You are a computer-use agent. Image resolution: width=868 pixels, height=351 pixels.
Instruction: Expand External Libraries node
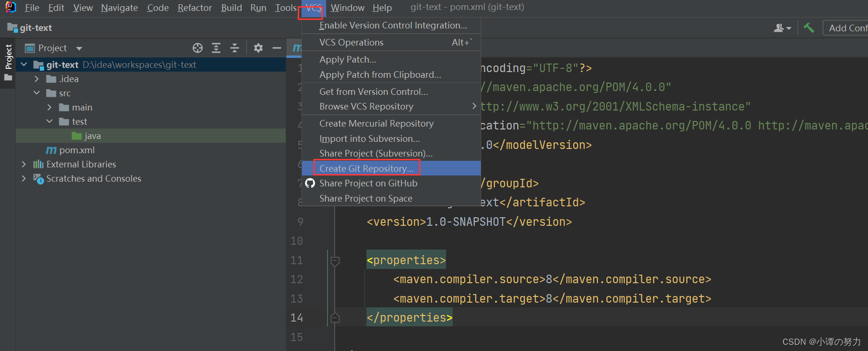[x=24, y=164]
